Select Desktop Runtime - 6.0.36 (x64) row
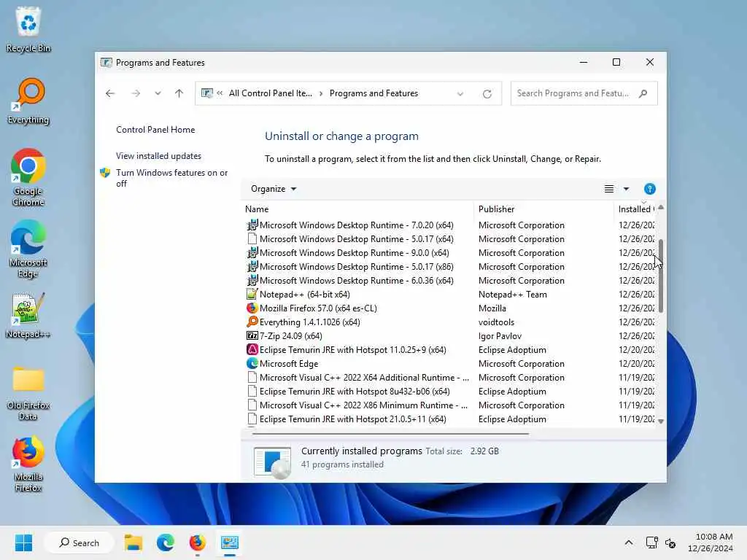The image size is (747, 560). [x=449, y=281]
